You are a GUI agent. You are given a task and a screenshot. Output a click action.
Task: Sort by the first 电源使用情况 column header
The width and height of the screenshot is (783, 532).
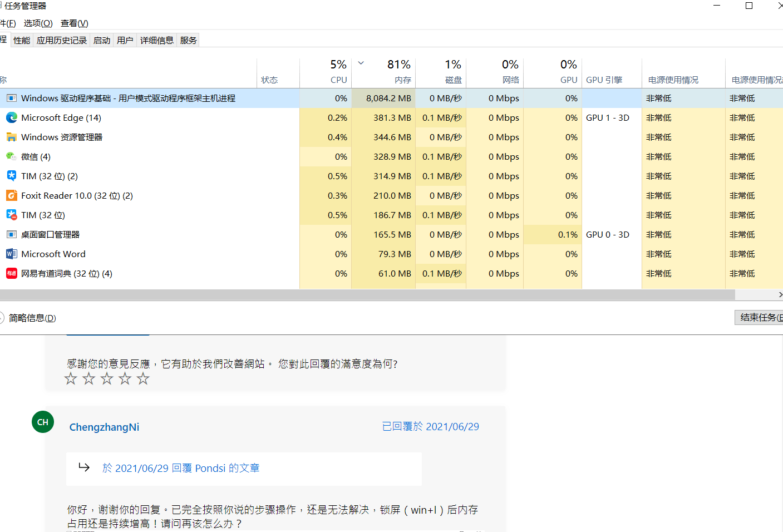[683, 73]
